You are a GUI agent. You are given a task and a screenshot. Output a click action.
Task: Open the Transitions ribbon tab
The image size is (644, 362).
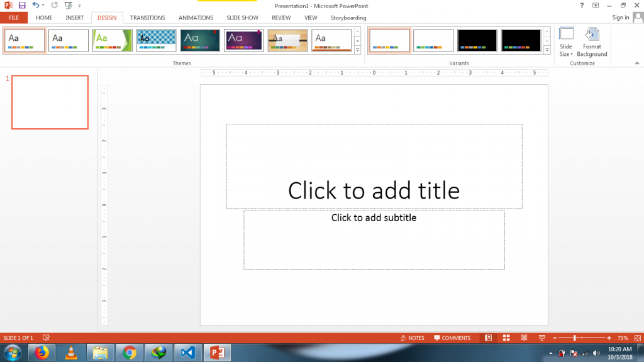tap(147, 18)
